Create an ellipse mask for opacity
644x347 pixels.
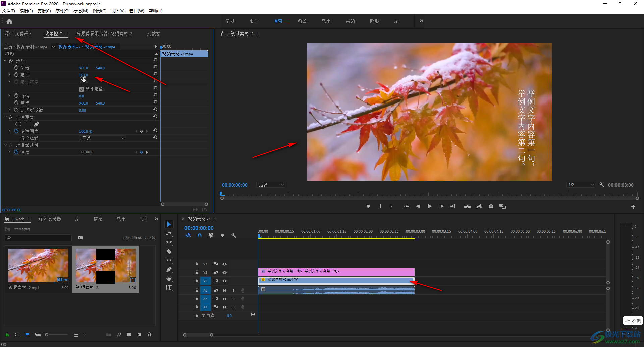click(18, 124)
